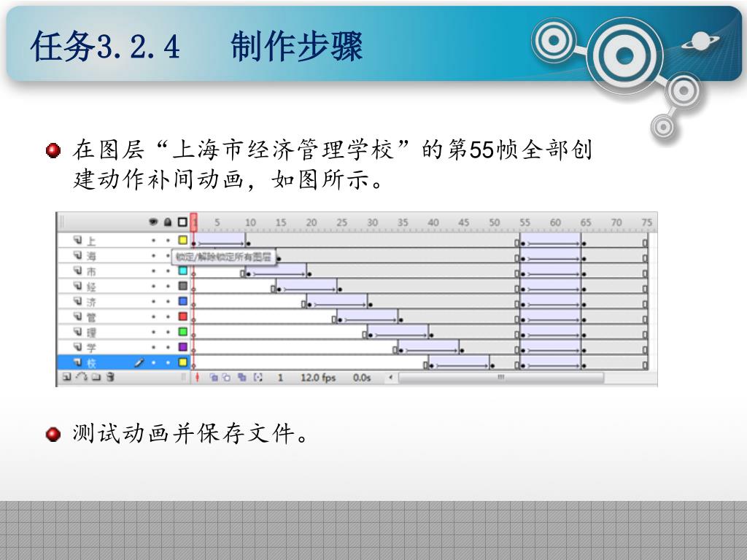Click the timeline horizontal scrollbar thumb
The width and height of the screenshot is (747, 560).
coord(501,378)
